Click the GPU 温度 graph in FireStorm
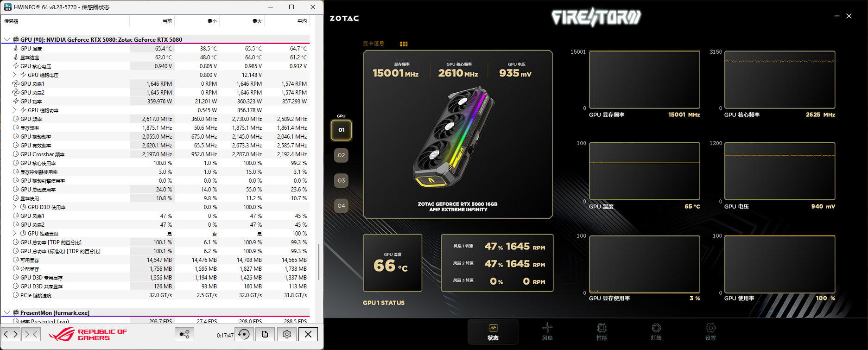This screenshot has height=350, width=868. (644, 171)
